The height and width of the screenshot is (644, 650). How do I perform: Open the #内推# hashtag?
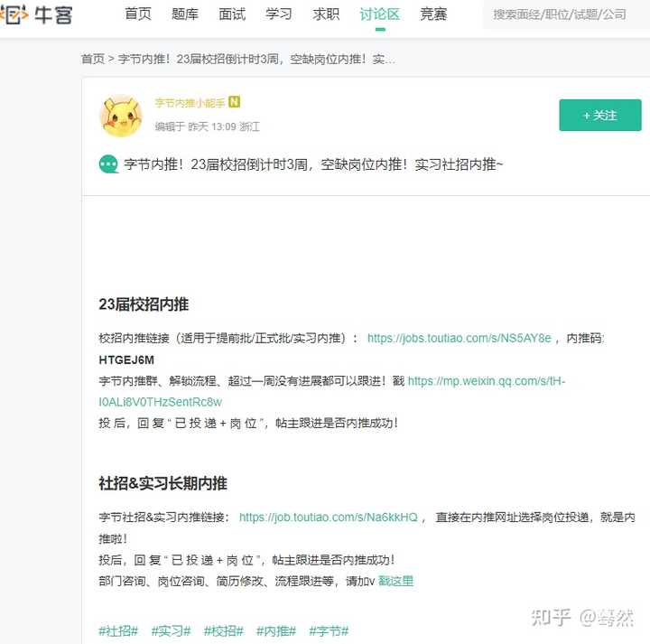tap(276, 630)
